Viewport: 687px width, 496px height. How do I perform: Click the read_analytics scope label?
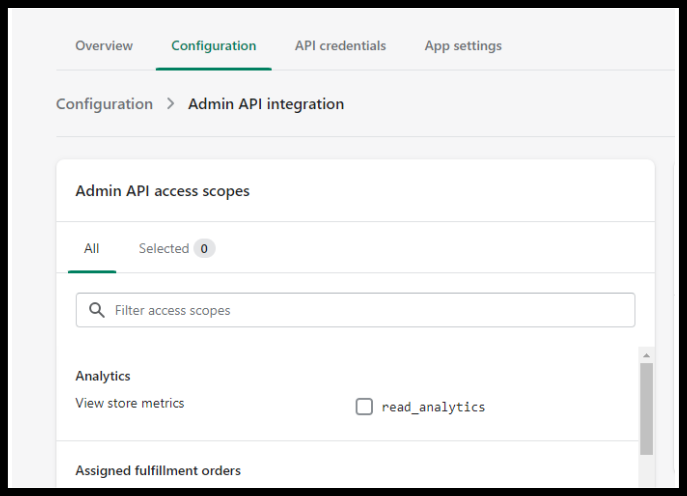[x=433, y=407]
